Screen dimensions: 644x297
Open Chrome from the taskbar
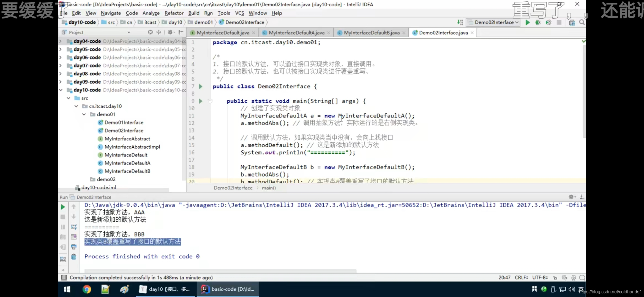coord(87,289)
